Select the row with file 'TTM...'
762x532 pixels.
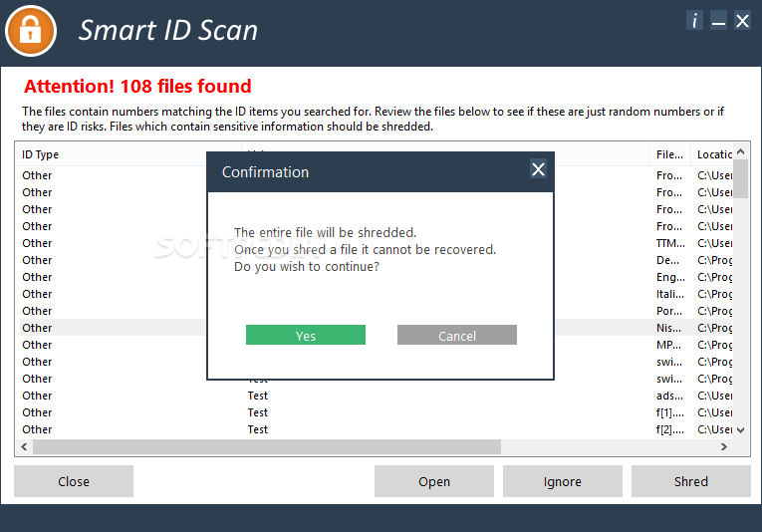pos(377,243)
